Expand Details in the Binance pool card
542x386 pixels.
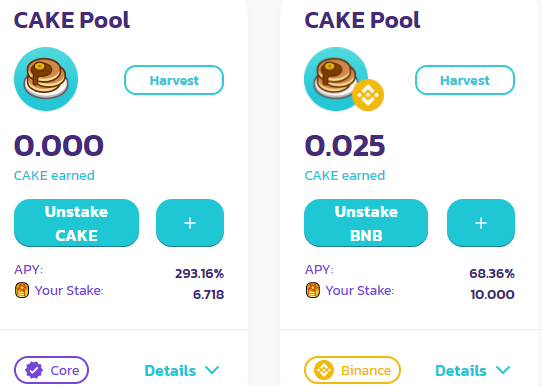coord(473,370)
